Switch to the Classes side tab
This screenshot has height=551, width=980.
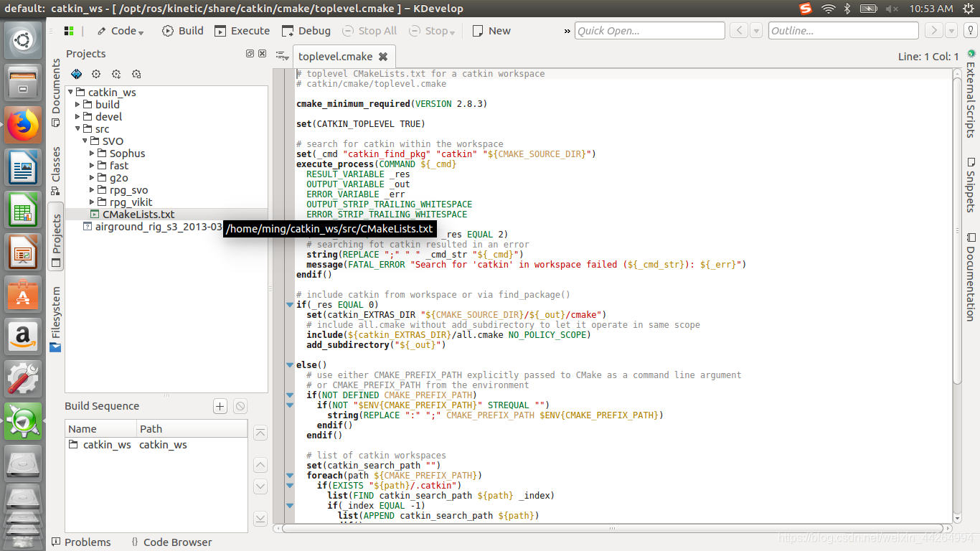tap(56, 171)
